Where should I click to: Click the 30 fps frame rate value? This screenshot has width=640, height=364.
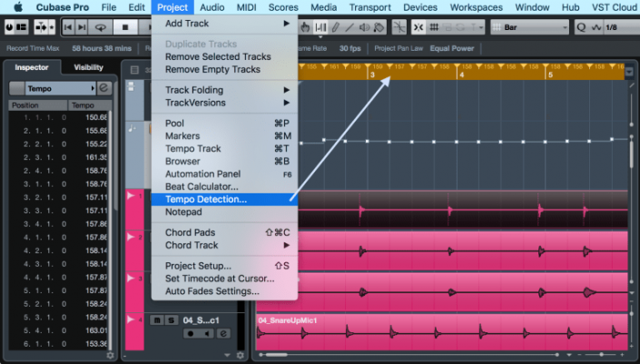click(x=350, y=48)
